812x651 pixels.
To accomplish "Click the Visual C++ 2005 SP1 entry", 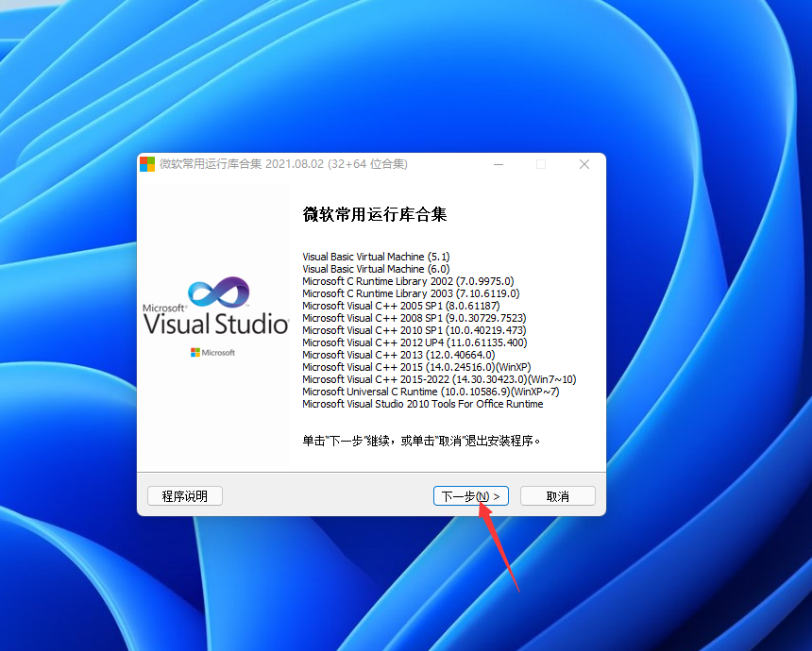I will pos(401,306).
